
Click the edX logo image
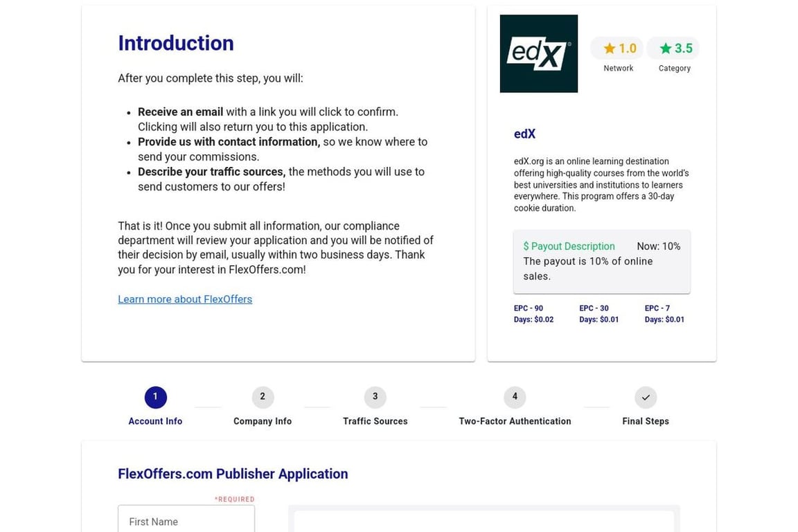tap(538, 53)
